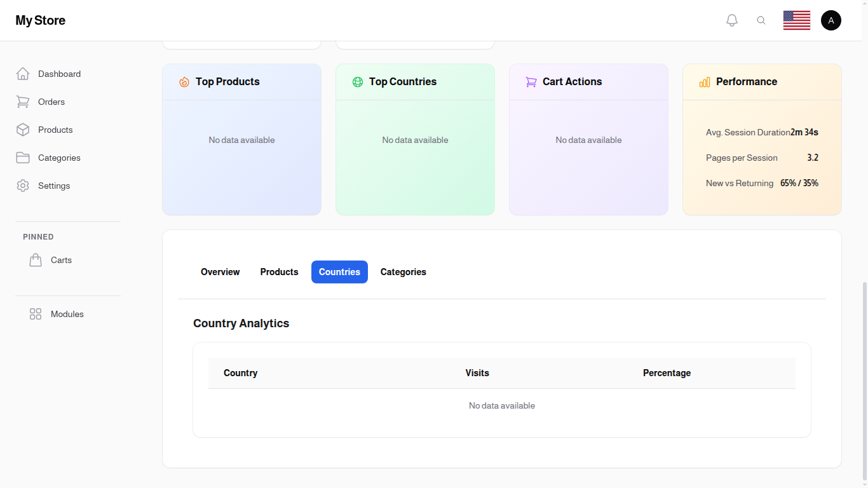Screen dimensions: 868x488
Task: Click the notification bell icon
Action: point(731,20)
